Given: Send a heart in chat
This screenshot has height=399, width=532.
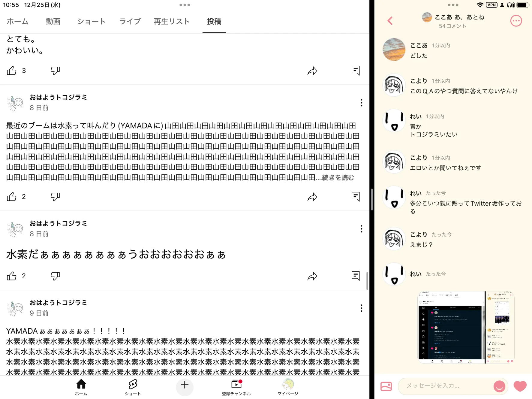Looking at the screenshot, I should pyautogui.click(x=520, y=386).
